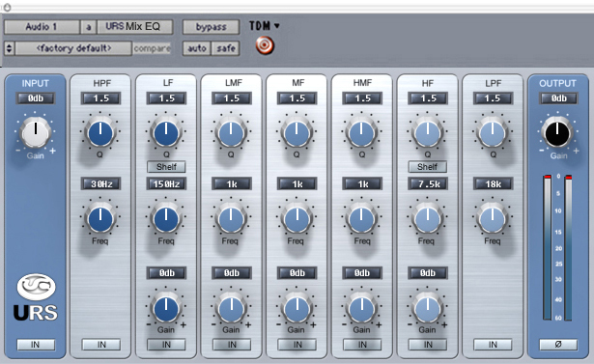Click the red target plug-in automation icon
The image size is (594, 364).
click(265, 45)
